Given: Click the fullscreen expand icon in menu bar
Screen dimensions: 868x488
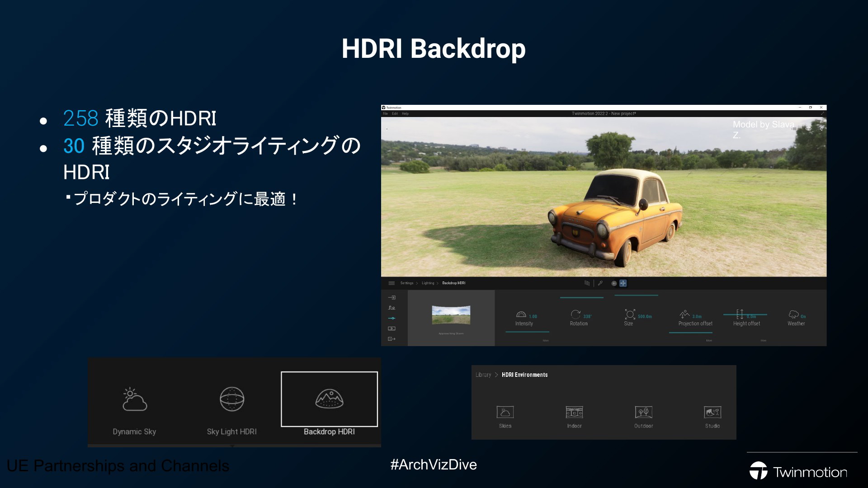Looking at the screenshot, I should [822, 114].
